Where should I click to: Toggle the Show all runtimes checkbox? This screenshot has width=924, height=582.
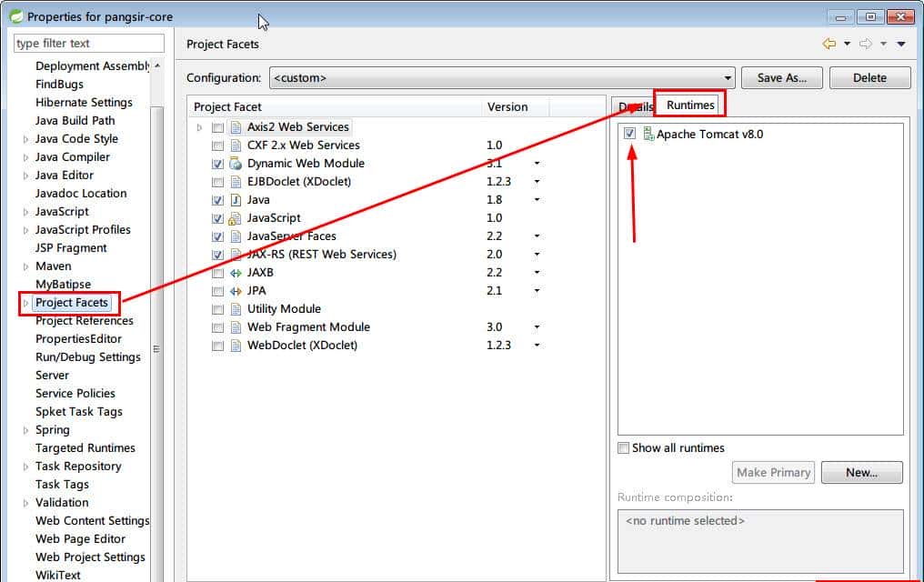pyautogui.click(x=624, y=447)
